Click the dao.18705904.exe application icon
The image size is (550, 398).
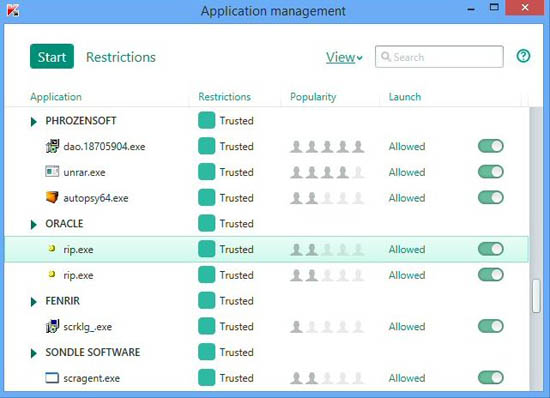pyautogui.click(x=52, y=146)
